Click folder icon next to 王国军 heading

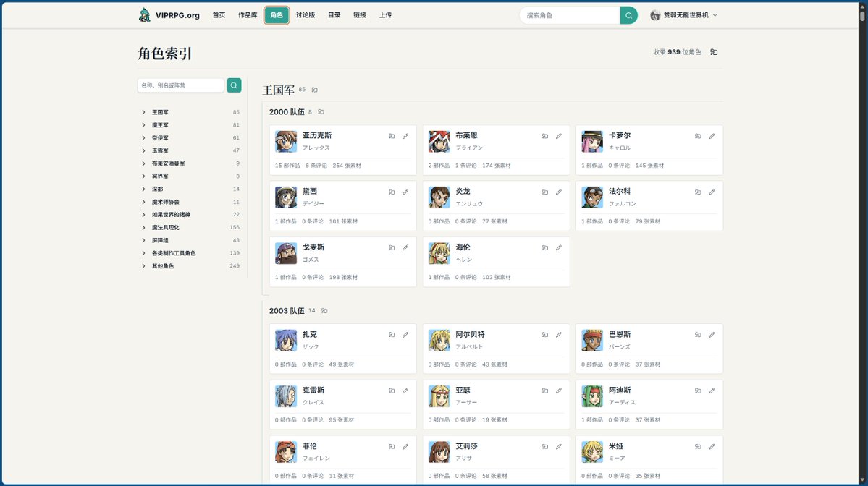(314, 90)
